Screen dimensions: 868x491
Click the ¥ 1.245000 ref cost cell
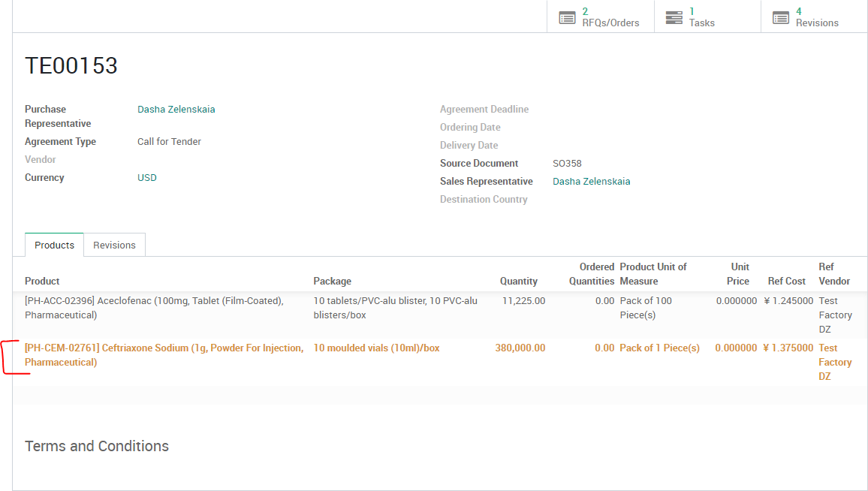(x=788, y=300)
